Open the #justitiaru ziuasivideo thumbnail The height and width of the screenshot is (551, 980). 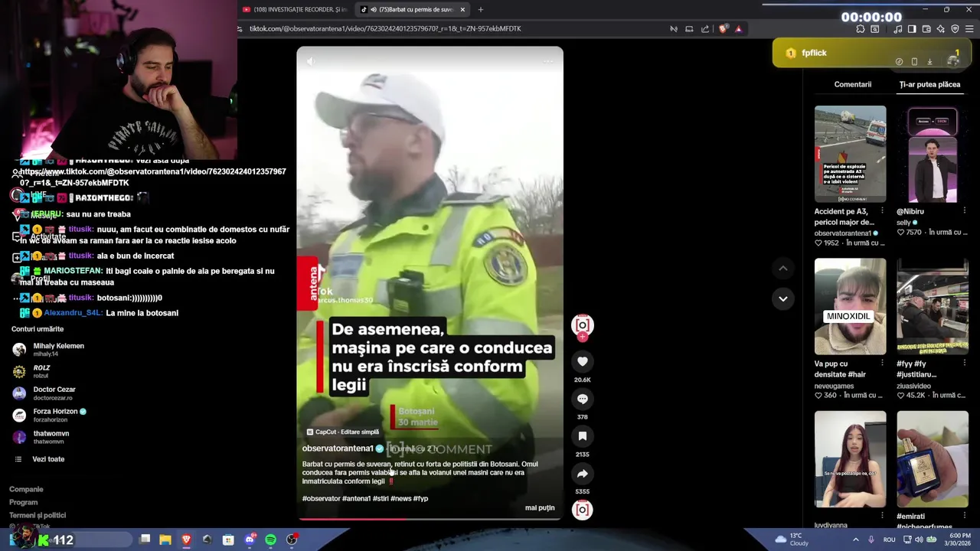(x=933, y=306)
